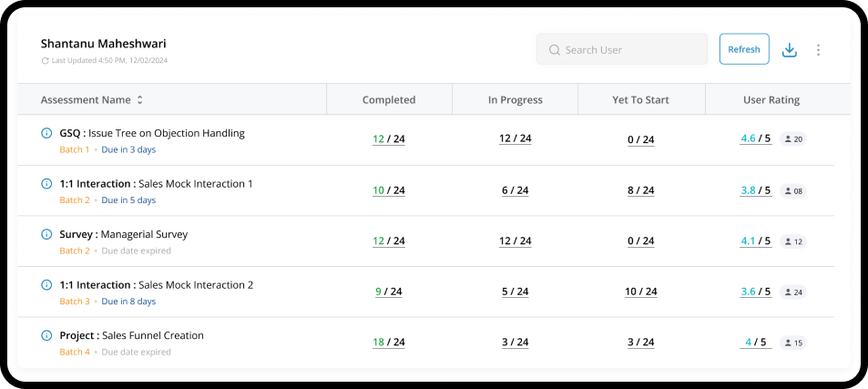Click the Search User input field
The width and height of the screenshot is (868, 389).
point(622,49)
